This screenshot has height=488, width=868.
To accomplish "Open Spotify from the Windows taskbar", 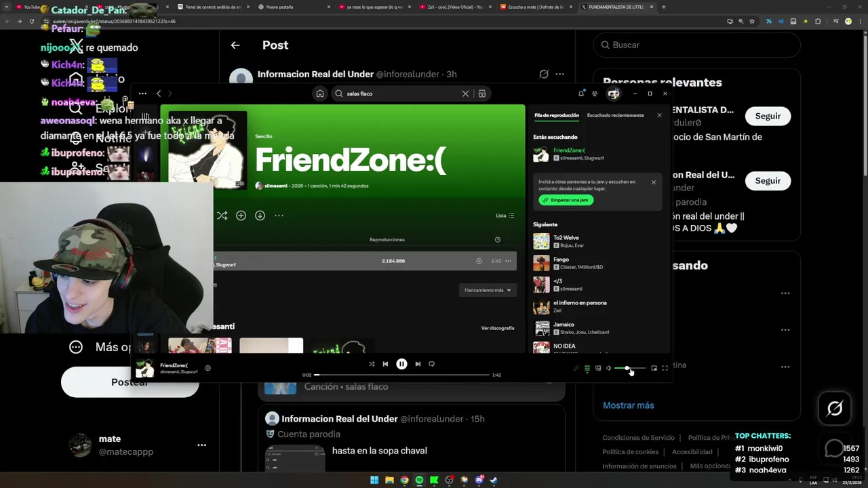I will pos(419,480).
